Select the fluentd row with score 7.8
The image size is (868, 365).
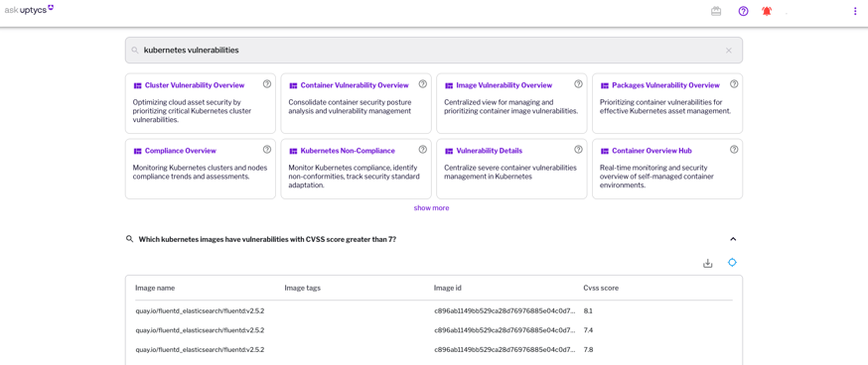[433, 349]
